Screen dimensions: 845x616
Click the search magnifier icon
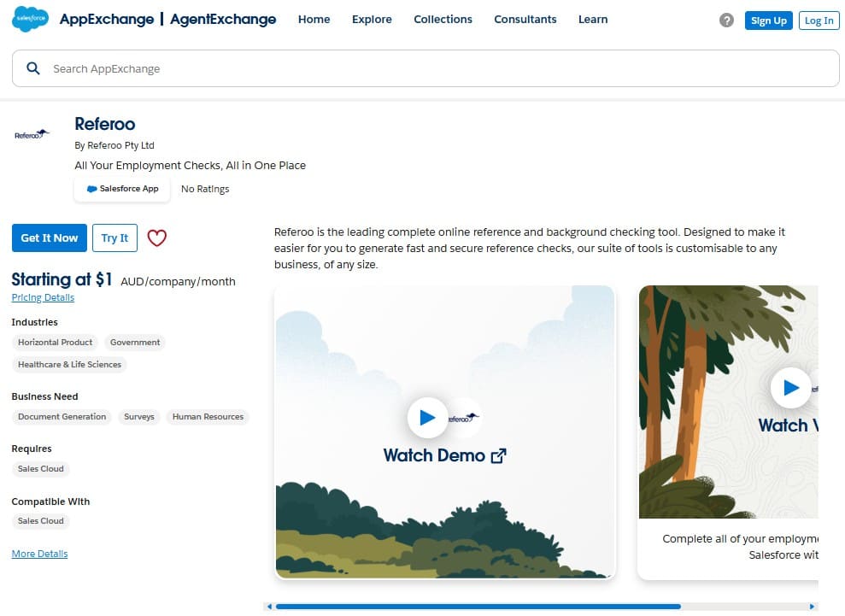[32, 68]
